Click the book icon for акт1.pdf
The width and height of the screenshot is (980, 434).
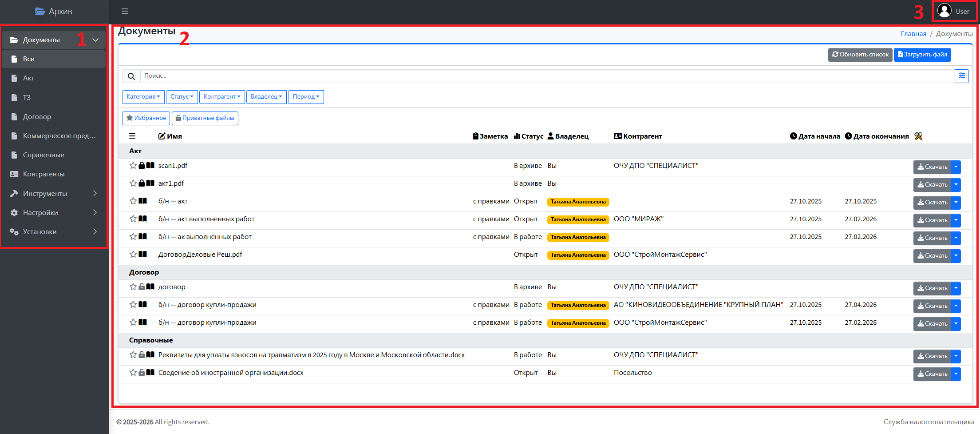point(150,183)
